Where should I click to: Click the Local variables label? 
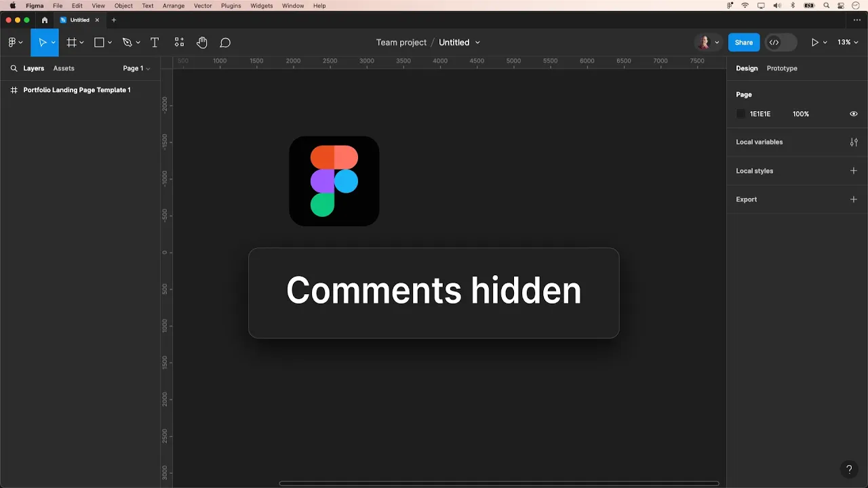click(x=759, y=142)
